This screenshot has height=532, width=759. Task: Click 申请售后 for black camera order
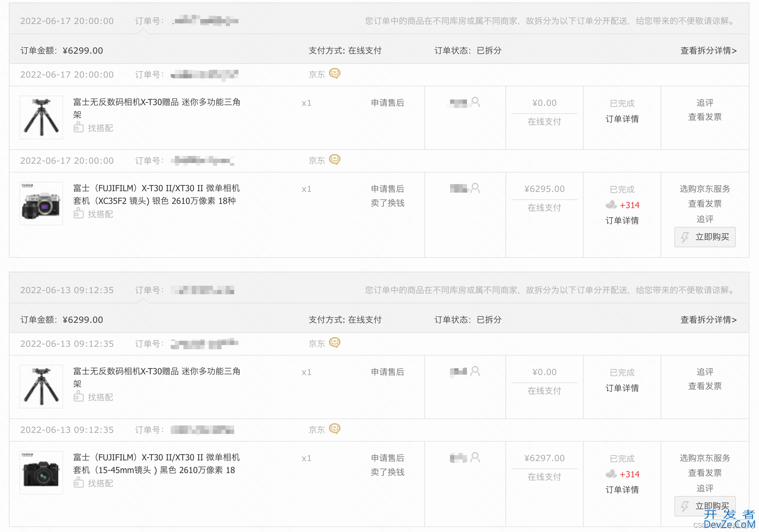pos(387,458)
